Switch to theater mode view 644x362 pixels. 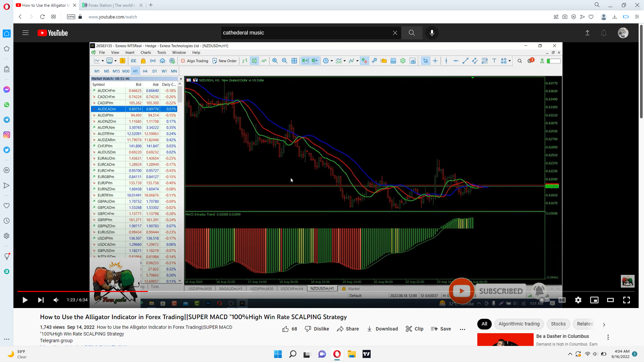(610, 300)
